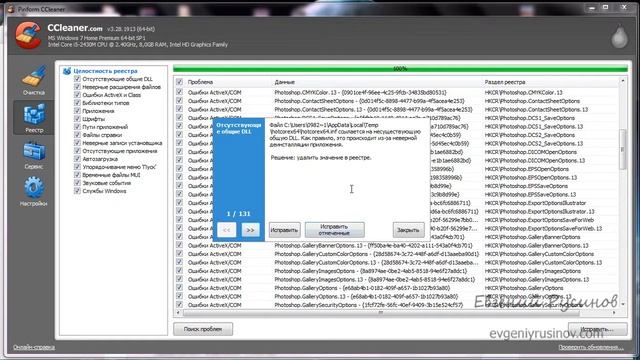This screenshot has height=360, width=640.
Task: Toggle Временные файлы MUI checkbox
Action: click(x=77, y=175)
